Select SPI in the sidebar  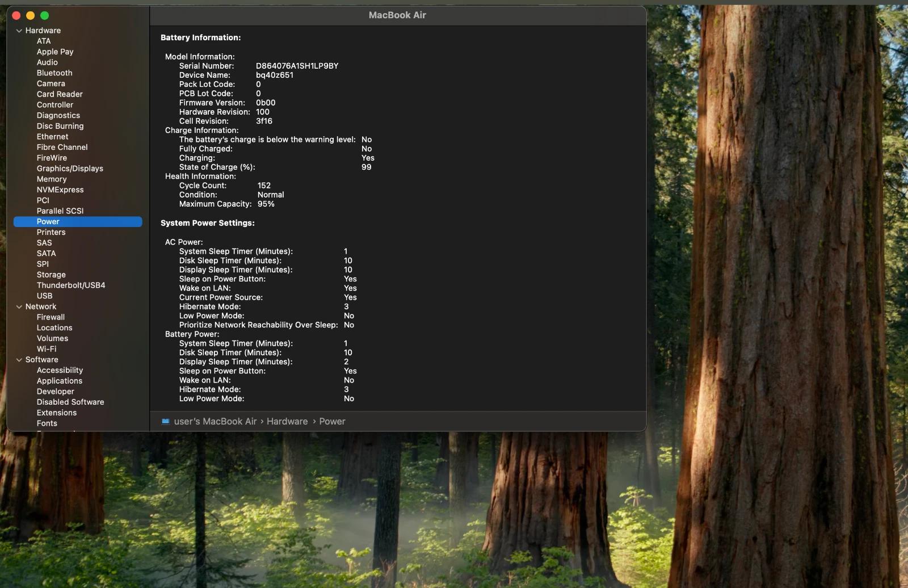click(43, 264)
